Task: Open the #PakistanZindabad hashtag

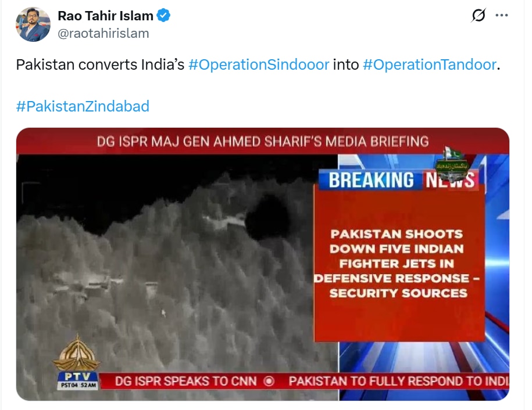Action: click(x=83, y=106)
